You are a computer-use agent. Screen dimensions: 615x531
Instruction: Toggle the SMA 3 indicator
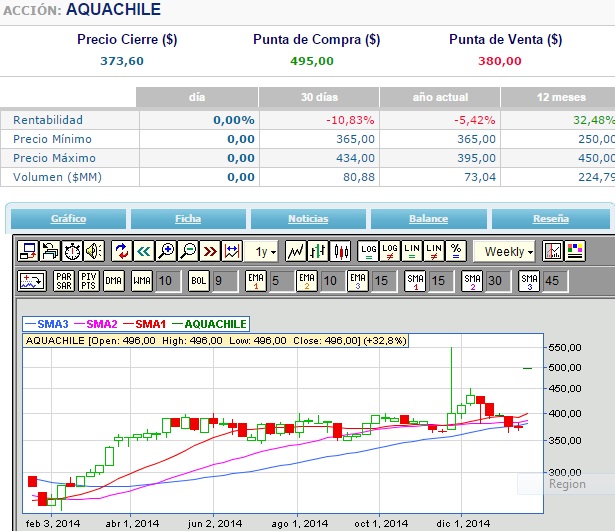(529, 281)
